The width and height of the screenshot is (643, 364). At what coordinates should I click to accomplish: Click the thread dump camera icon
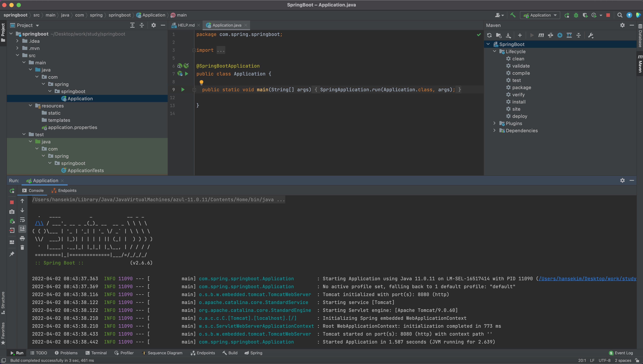coord(12,212)
